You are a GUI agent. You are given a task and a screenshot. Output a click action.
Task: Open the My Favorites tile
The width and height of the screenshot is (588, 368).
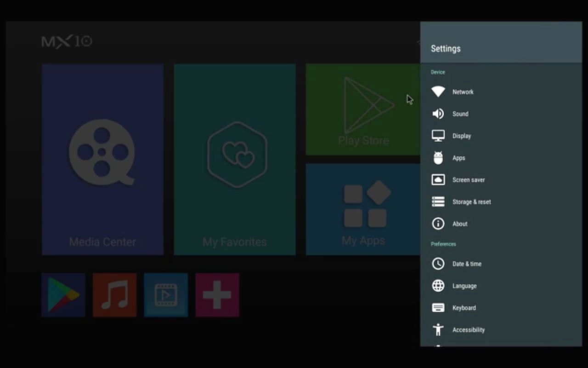[235, 159]
